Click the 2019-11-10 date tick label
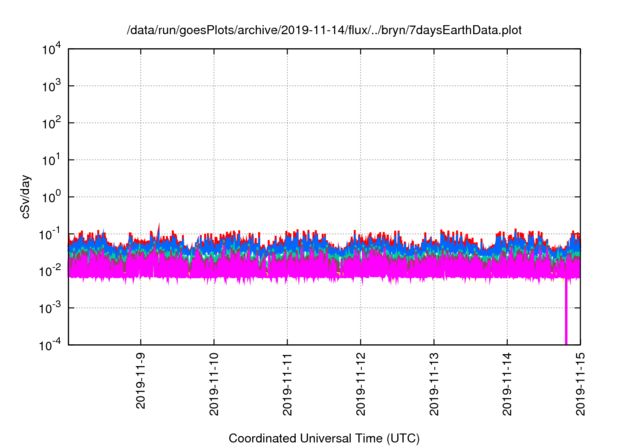Image resolution: width=640 pixels, height=448 pixels. [x=214, y=384]
